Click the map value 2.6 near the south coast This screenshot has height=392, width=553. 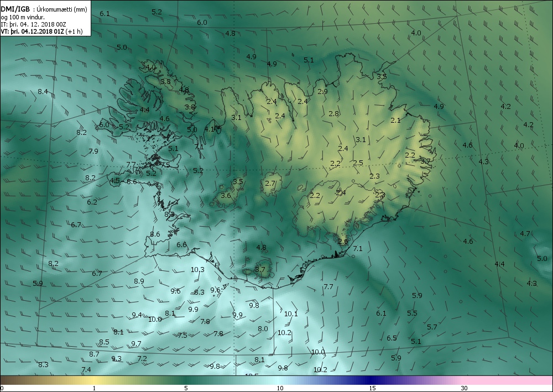[x=343, y=242]
